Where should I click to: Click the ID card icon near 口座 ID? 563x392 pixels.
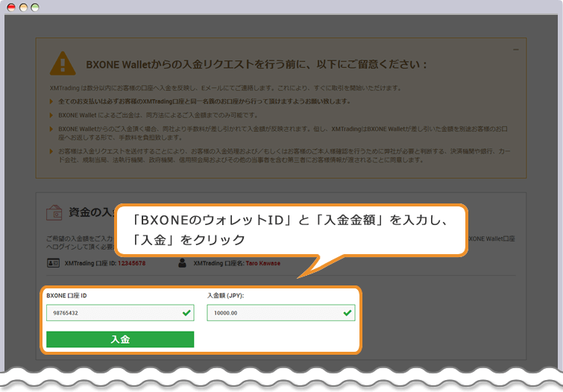pos(53,263)
